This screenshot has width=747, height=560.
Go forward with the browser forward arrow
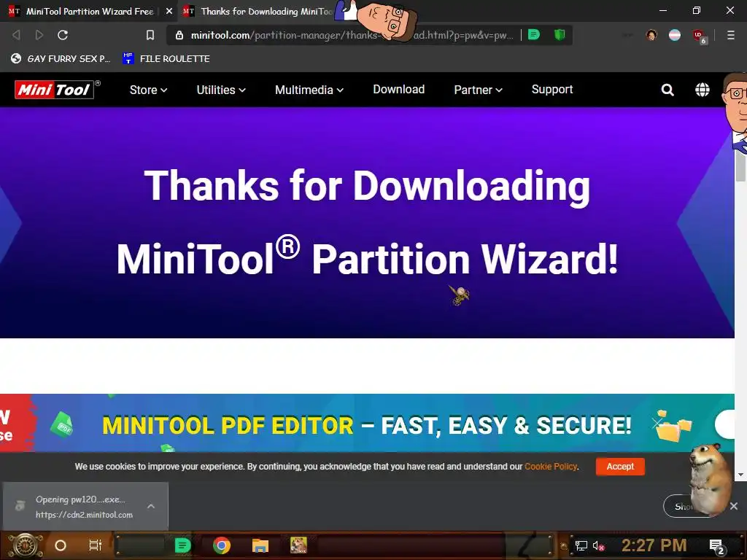(x=39, y=35)
